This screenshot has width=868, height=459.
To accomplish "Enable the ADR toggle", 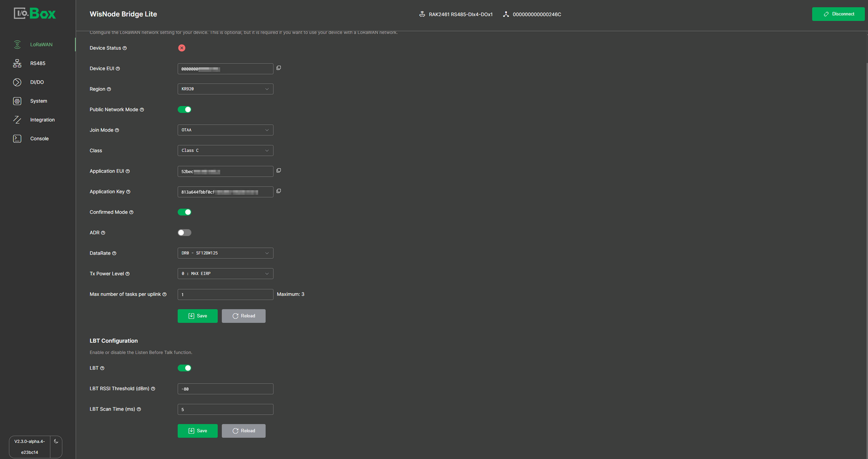I will (x=184, y=233).
